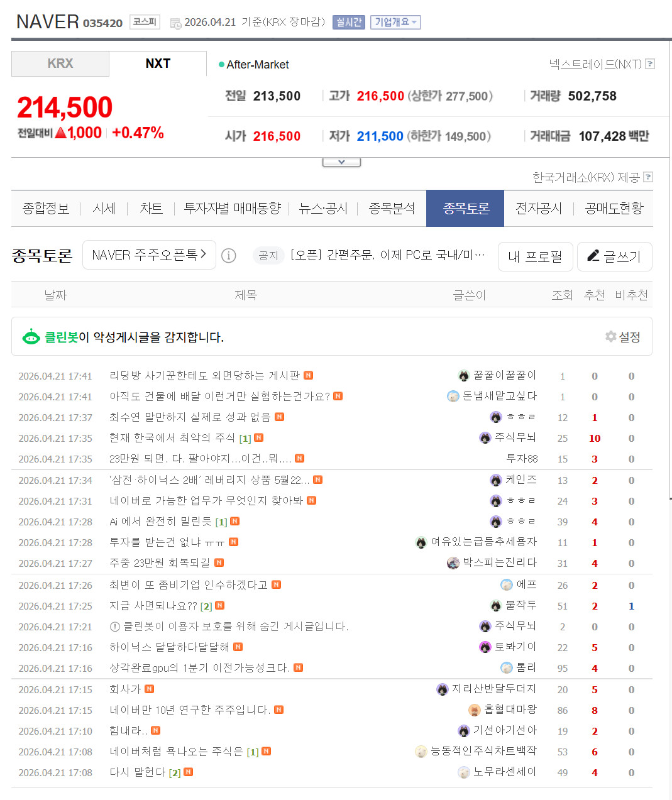Open post 지금 사면되나요??

coord(153,605)
